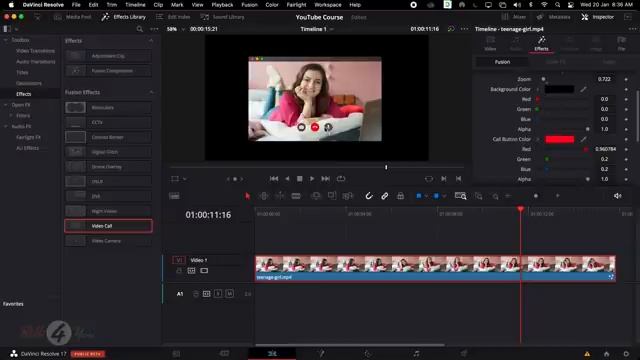640x360 pixels.
Task: Enable the Blade Edit Mode tool
Action: [x=296, y=196]
